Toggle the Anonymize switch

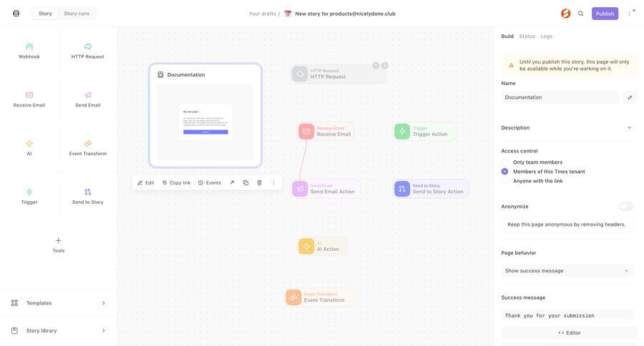626,207
